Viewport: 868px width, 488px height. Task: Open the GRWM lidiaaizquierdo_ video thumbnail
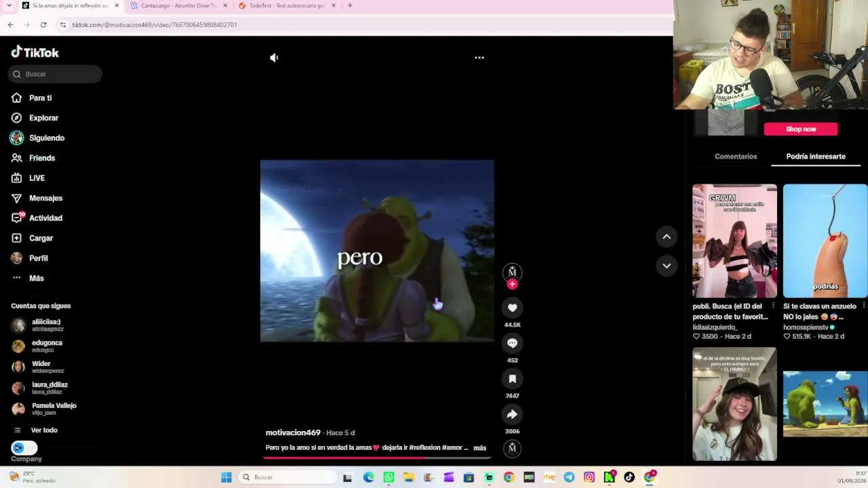734,241
